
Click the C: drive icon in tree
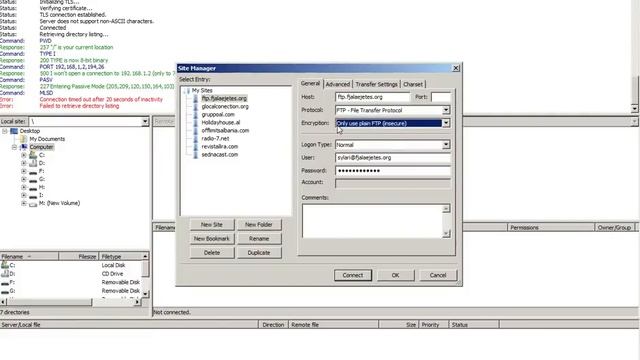click(x=33, y=155)
